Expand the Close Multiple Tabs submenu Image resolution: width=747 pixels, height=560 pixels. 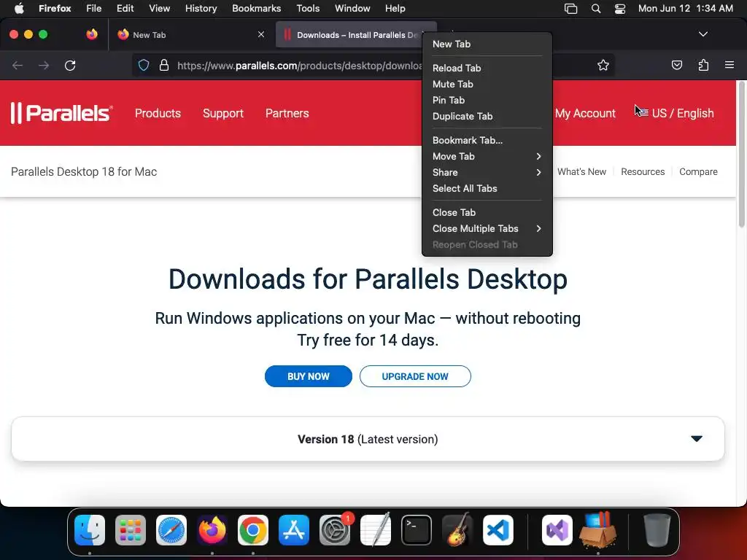coord(487,228)
